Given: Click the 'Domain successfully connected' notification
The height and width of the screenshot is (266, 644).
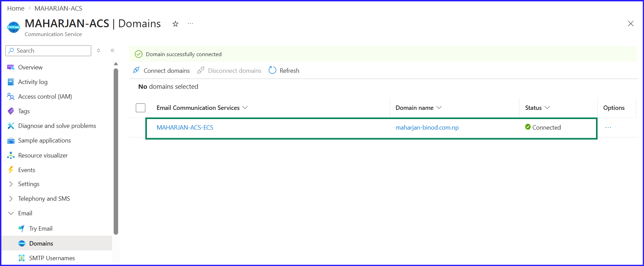Looking at the screenshot, I should 184,54.
